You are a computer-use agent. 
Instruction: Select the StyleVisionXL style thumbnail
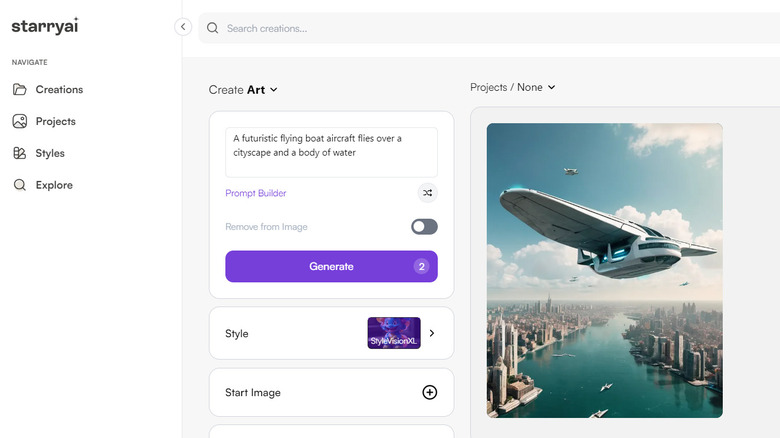tap(393, 333)
